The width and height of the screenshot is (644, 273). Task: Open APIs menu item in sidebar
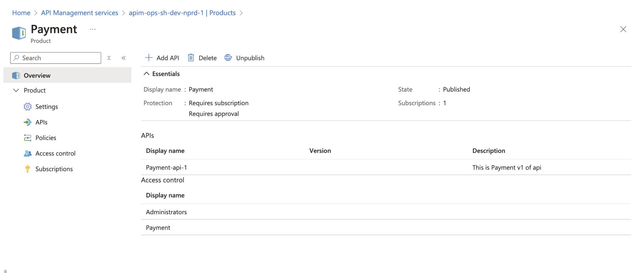[x=42, y=122]
